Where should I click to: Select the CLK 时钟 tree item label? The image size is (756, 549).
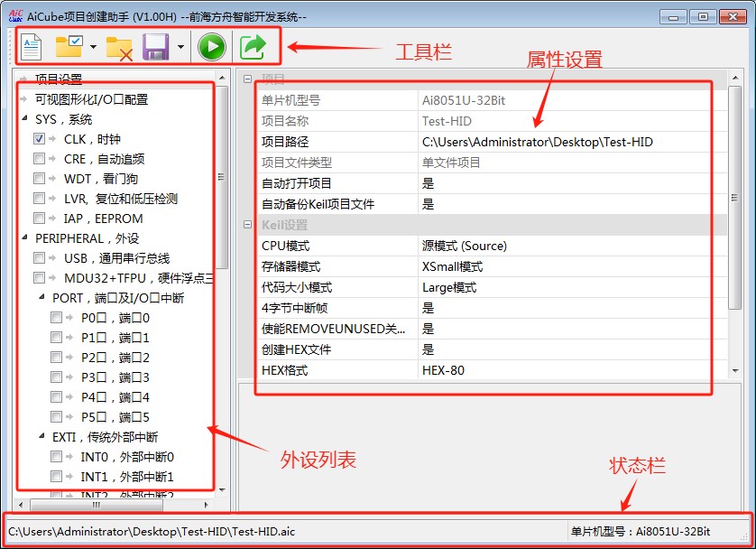[x=92, y=139]
